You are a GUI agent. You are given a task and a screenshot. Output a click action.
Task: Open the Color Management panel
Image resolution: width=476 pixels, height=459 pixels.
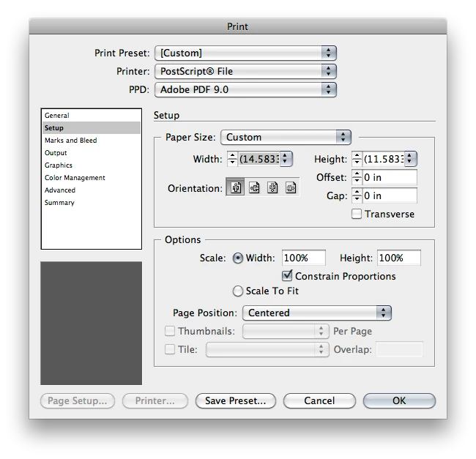pyautogui.click(x=91, y=177)
